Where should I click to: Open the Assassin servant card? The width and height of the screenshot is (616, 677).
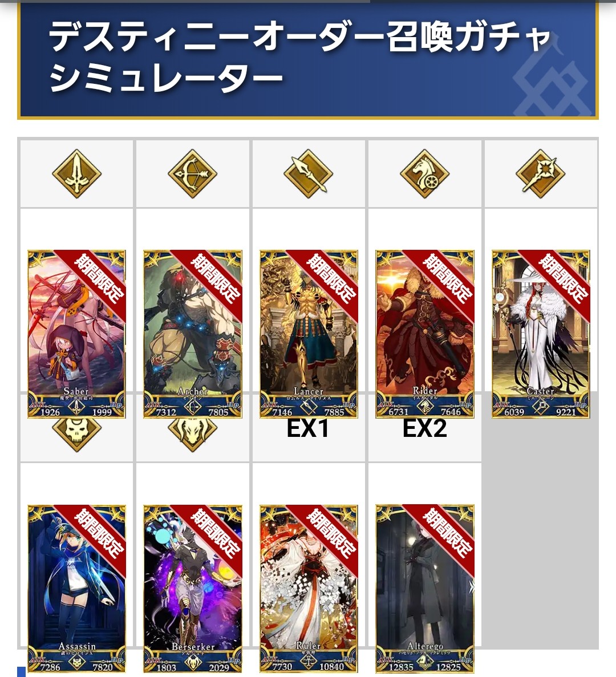coord(77,589)
